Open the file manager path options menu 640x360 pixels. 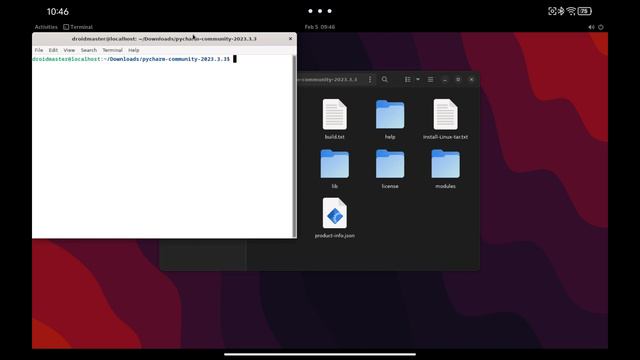tap(370, 80)
